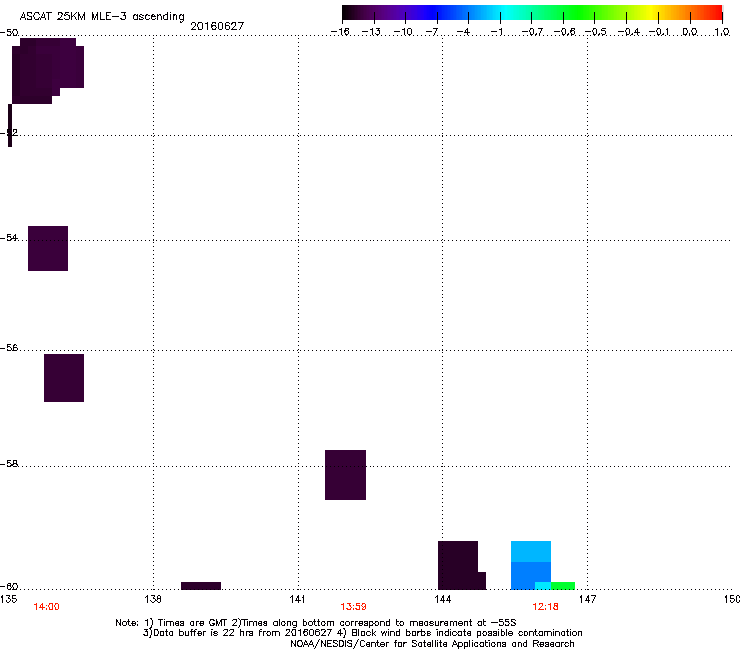Click the large dark patch below -50 label
Image resolution: width=740 pixels, height=650 pixels.
(x=47, y=71)
